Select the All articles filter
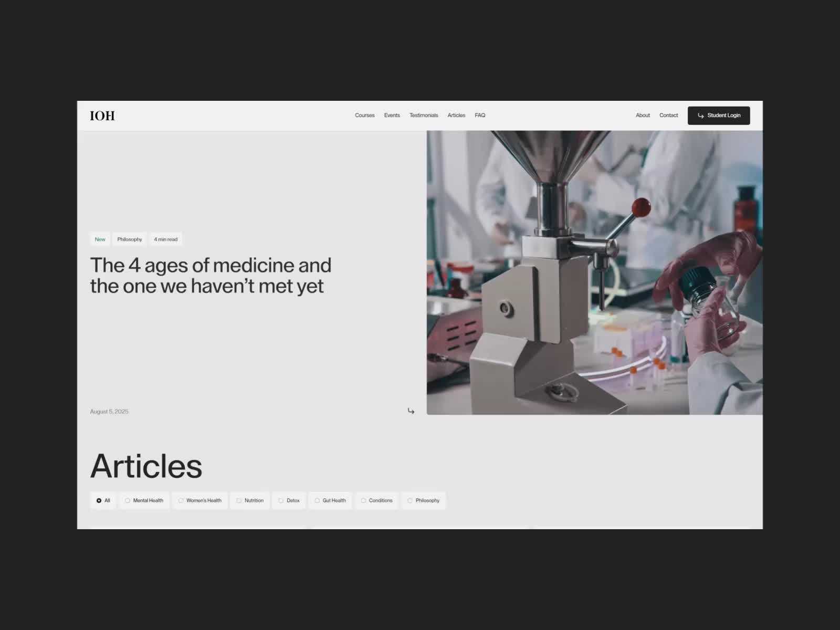Screen dimensions: 840x630 [103, 501]
